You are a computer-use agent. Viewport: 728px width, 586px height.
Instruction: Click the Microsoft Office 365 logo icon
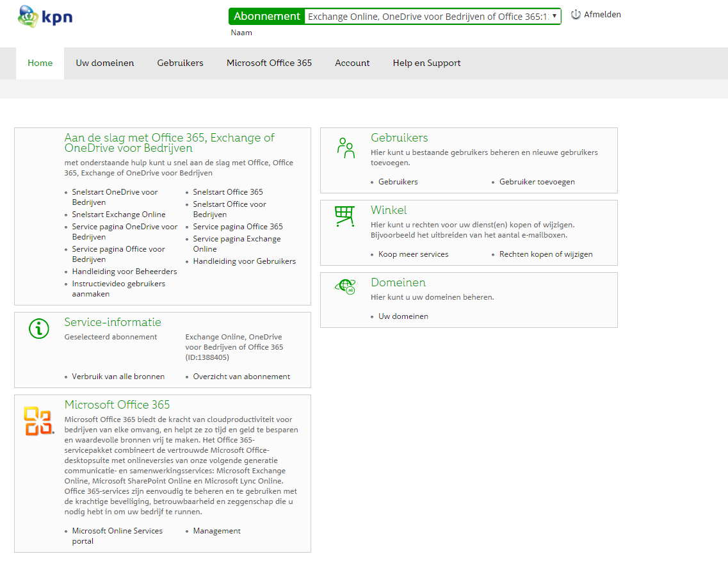(36, 421)
